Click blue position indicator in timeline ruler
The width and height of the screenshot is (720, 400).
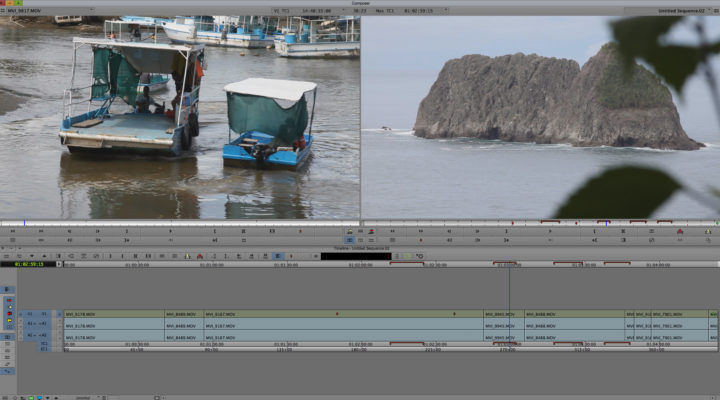tap(509, 265)
